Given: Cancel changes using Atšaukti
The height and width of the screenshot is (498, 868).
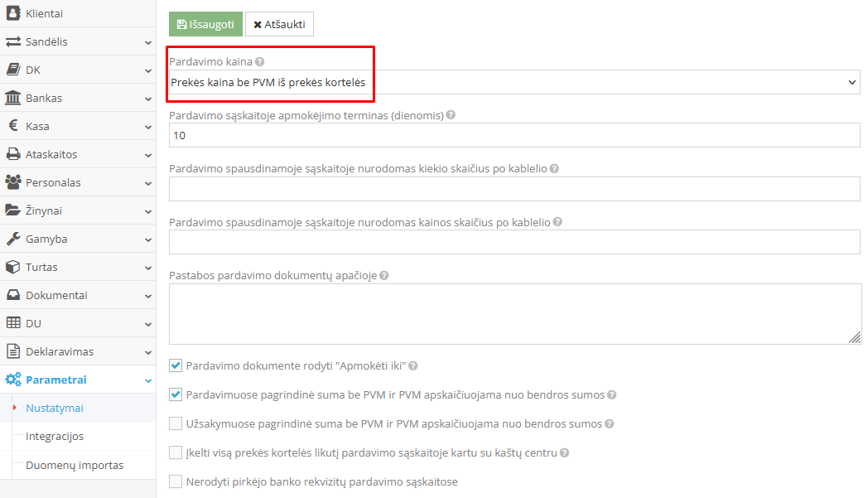Looking at the screenshot, I should coord(279,24).
